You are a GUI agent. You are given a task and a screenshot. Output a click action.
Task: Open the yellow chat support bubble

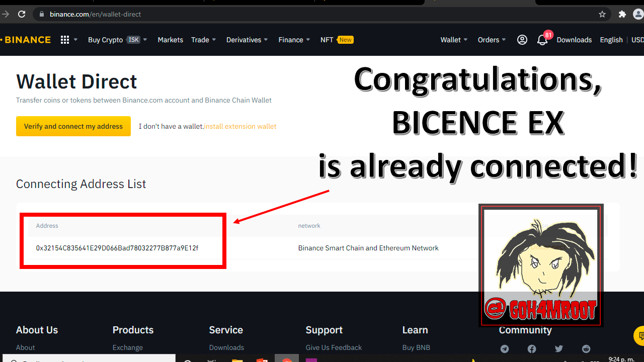639,335
